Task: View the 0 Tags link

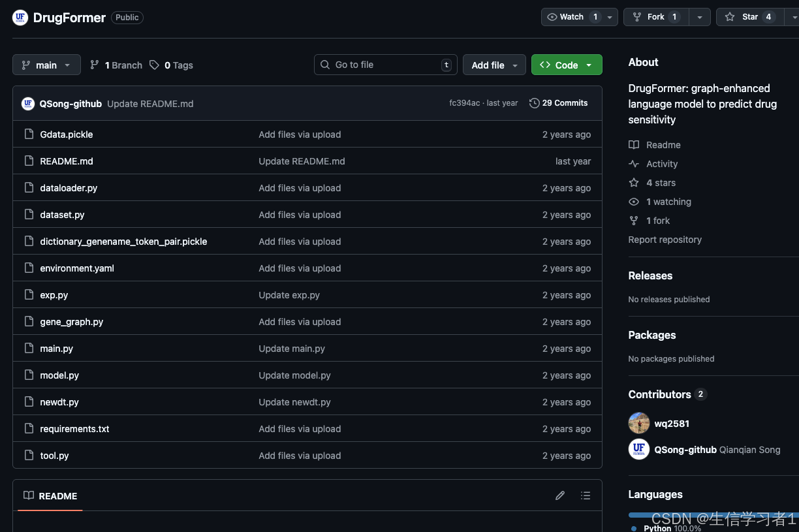Action: click(x=171, y=65)
